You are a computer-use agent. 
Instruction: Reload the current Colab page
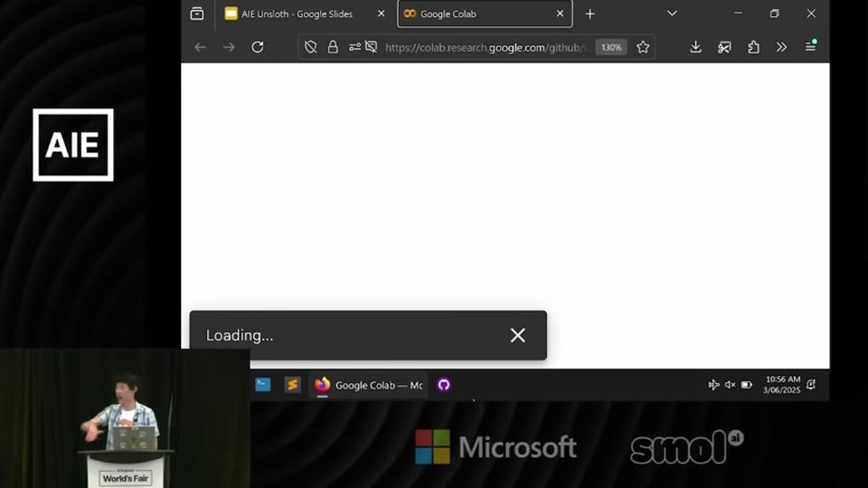pos(258,47)
